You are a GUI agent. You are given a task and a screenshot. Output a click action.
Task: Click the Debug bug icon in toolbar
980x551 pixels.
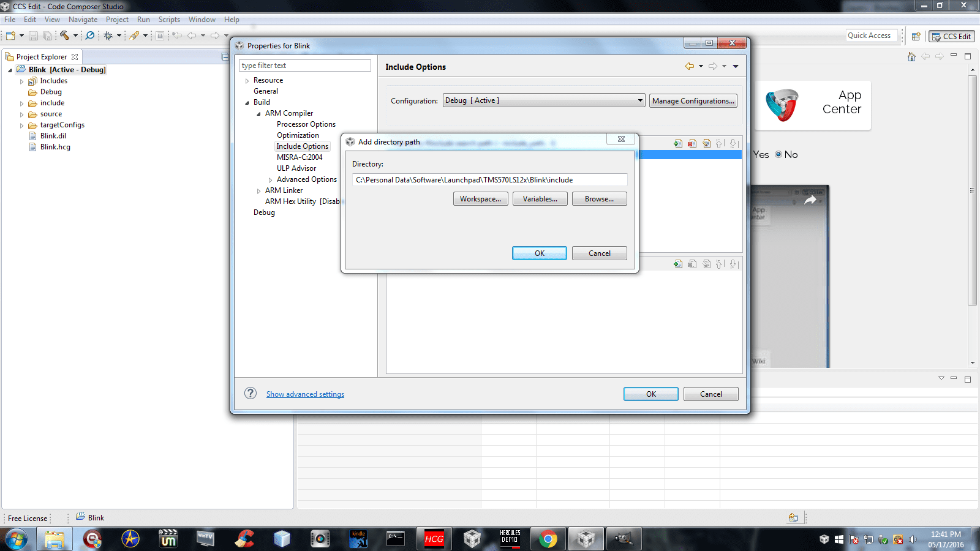108,36
